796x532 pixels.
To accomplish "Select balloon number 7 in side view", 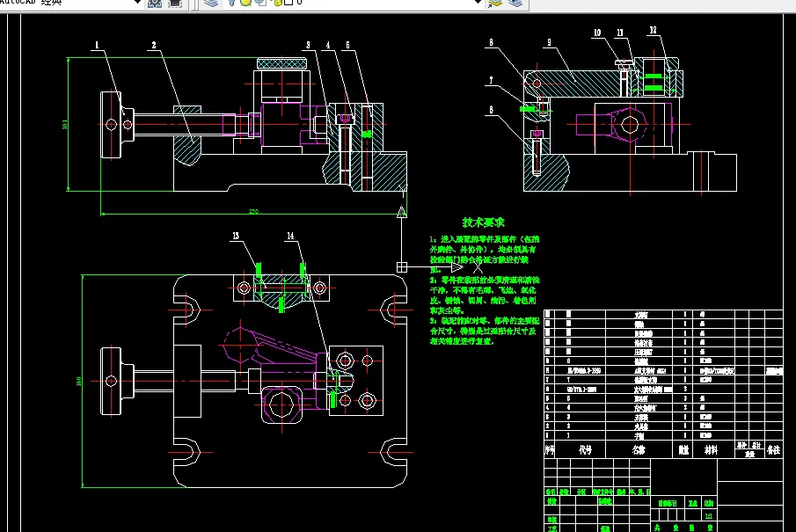I will 491,80.
